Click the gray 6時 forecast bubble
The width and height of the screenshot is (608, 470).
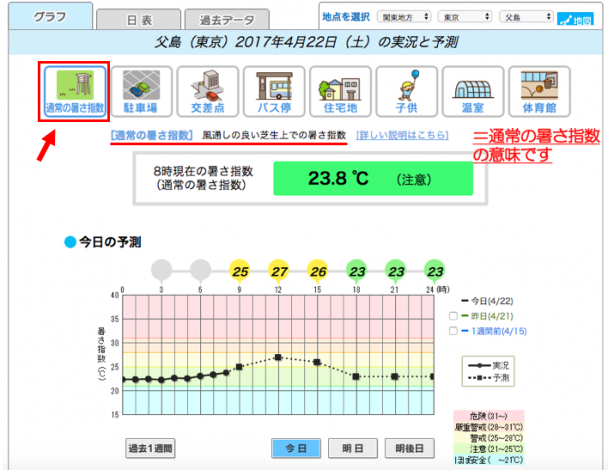[x=200, y=271]
